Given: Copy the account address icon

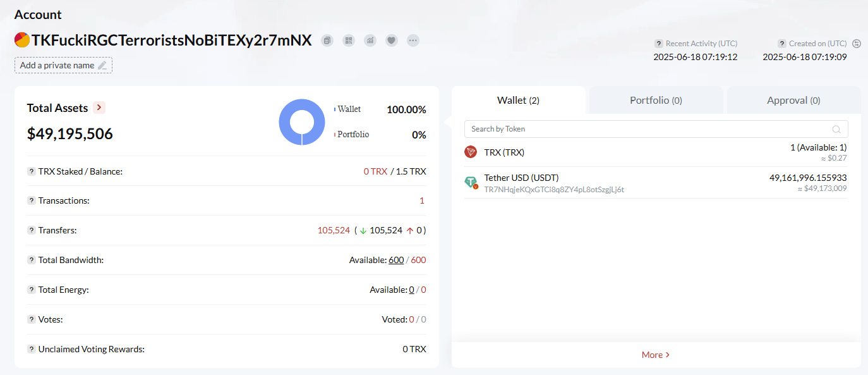Looking at the screenshot, I should 327,40.
